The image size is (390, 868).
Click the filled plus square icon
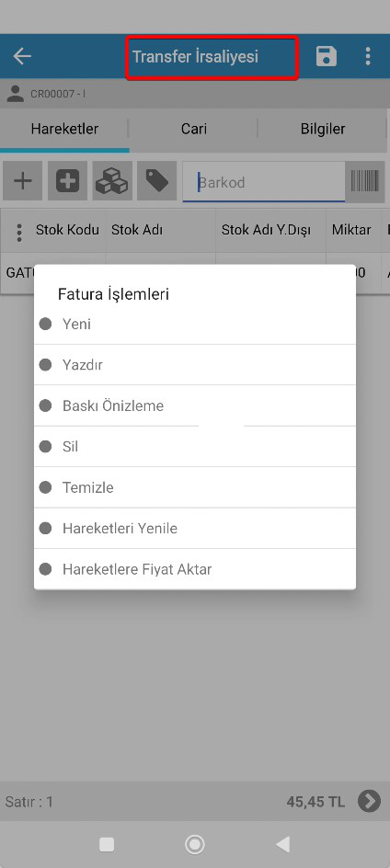point(67,181)
